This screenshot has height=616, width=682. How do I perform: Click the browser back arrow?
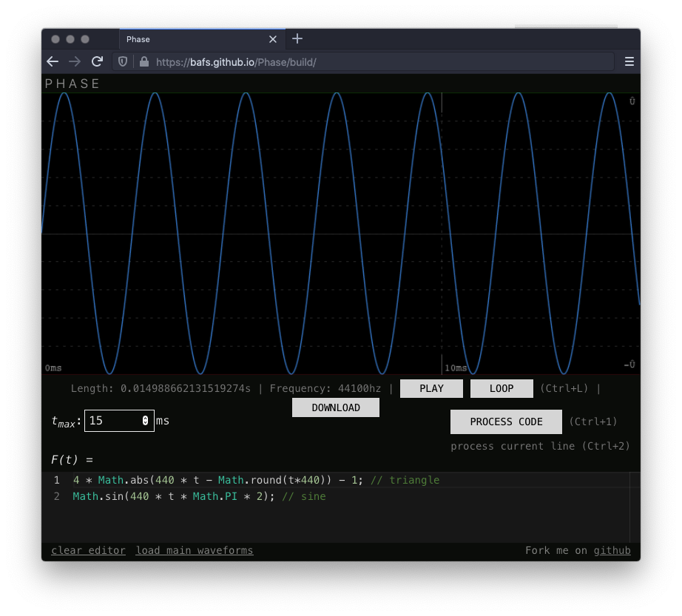[x=53, y=62]
